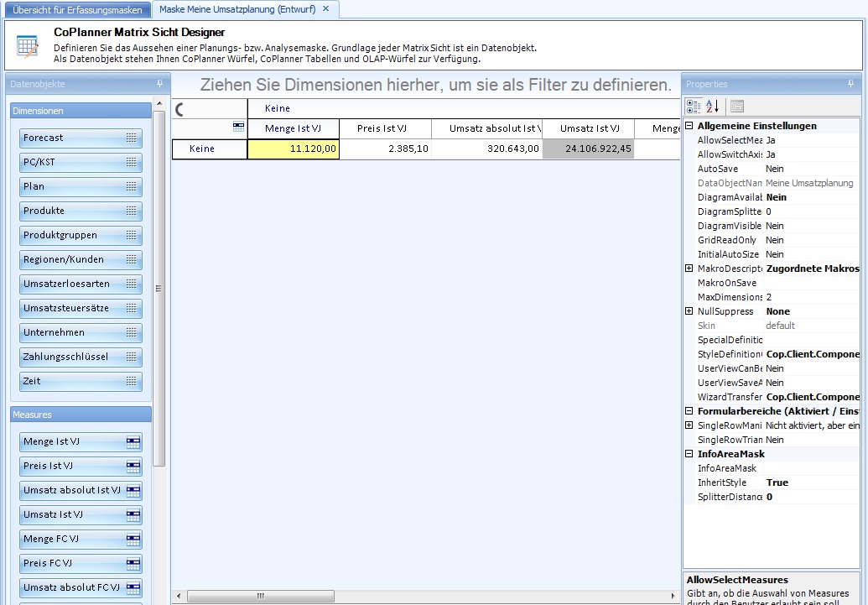This screenshot has height=605, width=868.
Task: Click the grid icon on Plan dimension
Action: coord(131,187)
